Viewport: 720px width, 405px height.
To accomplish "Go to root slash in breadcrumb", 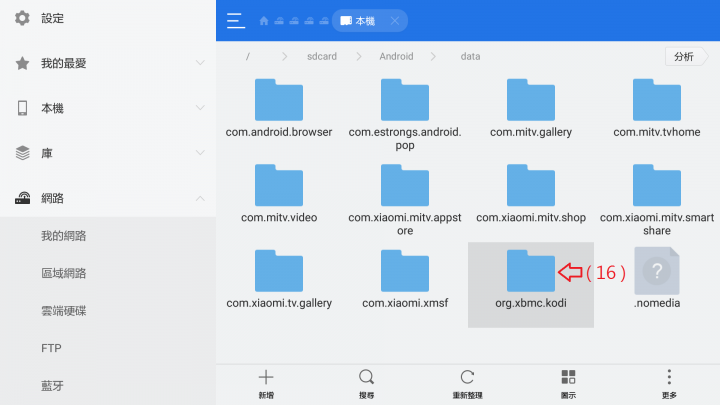I will tap(248, 56).
